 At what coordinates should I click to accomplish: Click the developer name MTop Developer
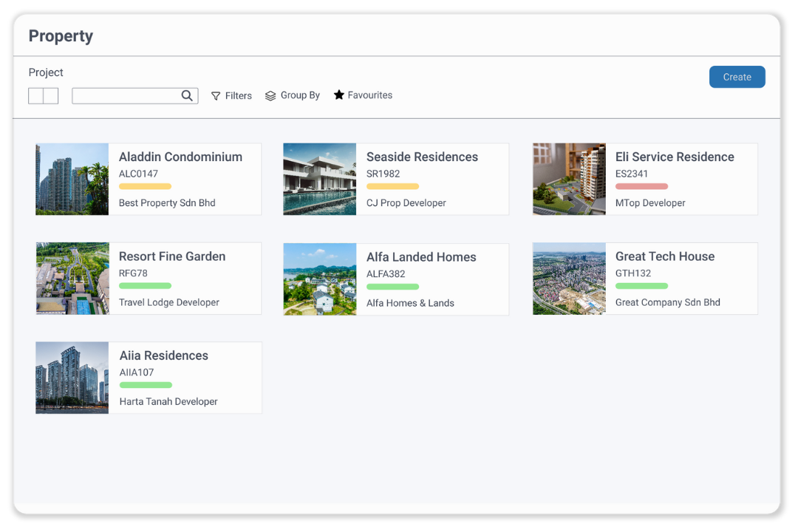pyautogui.click(x=650, y=202)
